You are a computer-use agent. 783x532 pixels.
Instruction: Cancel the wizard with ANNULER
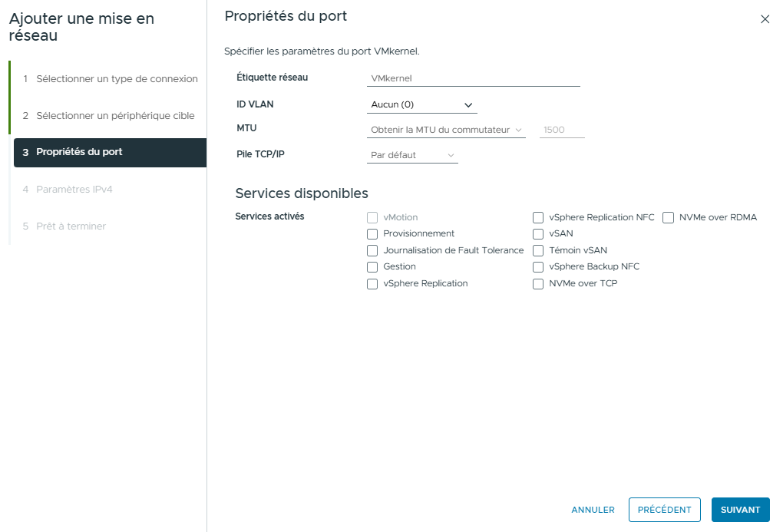coord(592,509)
